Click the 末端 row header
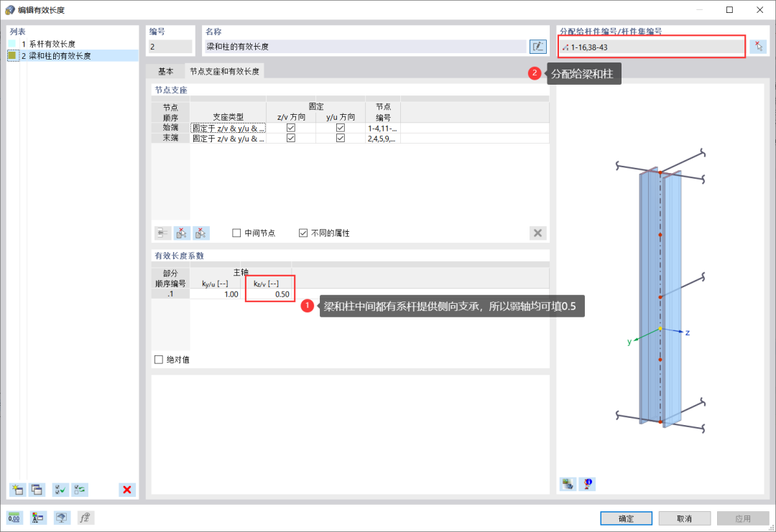776x532 pixels. (171, 138)
